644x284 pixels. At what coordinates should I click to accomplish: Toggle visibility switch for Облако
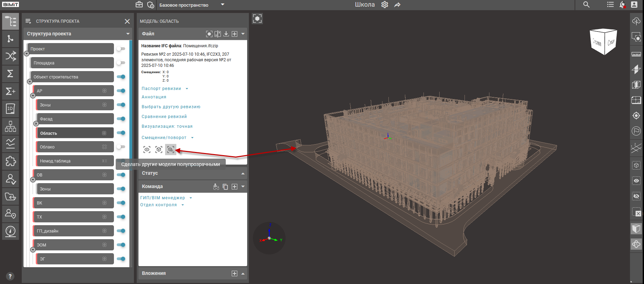point(121,147)
